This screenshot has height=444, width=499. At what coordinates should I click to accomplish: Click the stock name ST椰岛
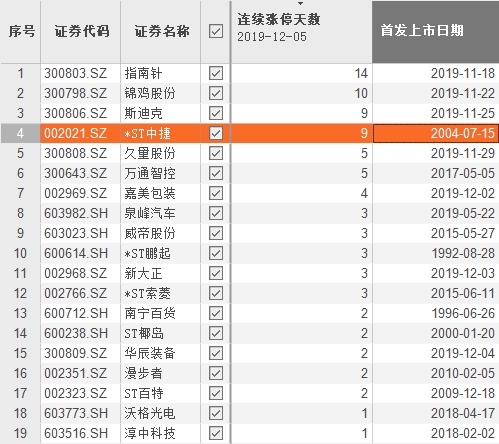pos(144,333)
